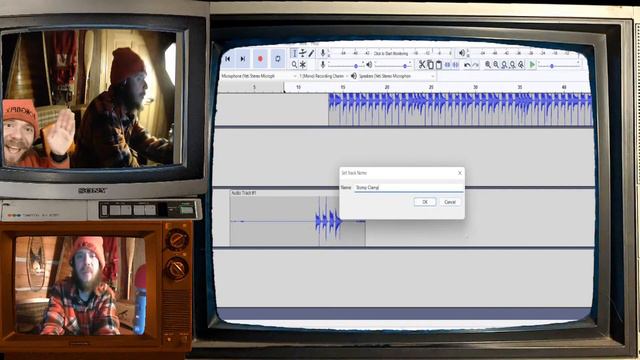
Task: Adjust the recording volume slider handle
Action: [x=356, y=66]
